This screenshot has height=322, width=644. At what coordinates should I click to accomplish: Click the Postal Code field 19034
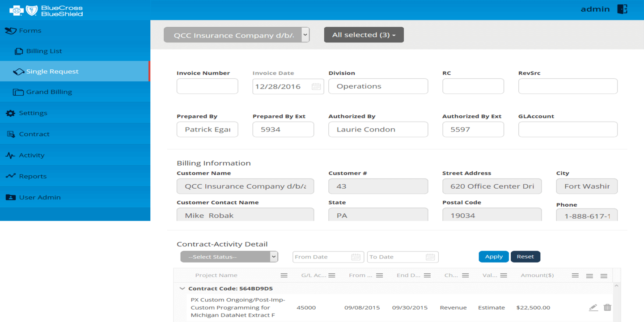click(x=492, y=215)
